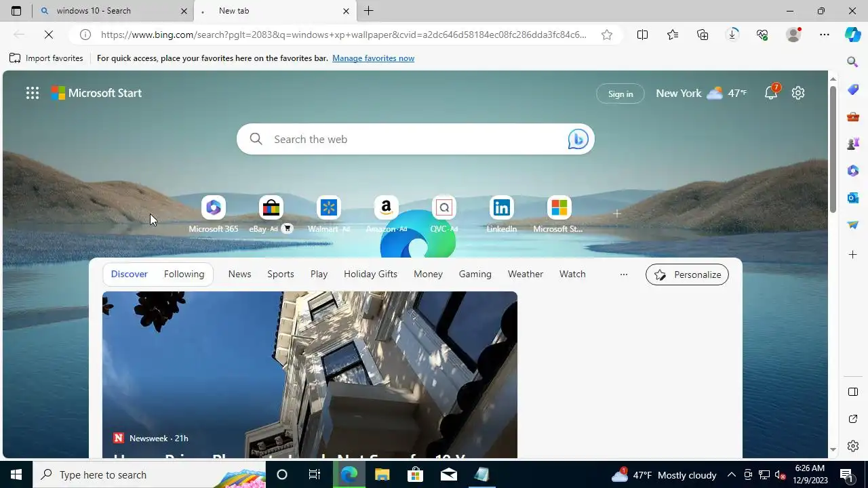The width and height of the screenshot is (868, 488).
Task: Open the tab actions menu button
Action: click(x=16, y=11)
